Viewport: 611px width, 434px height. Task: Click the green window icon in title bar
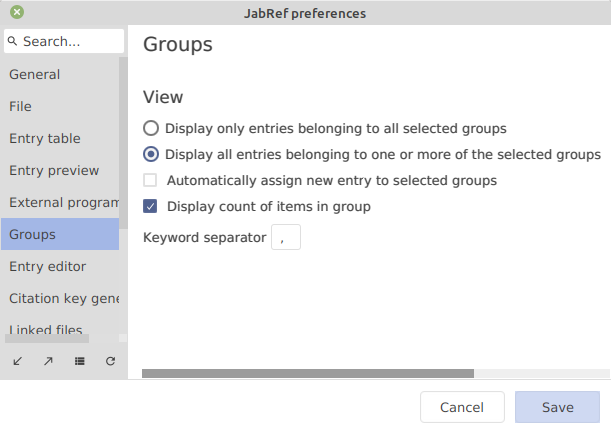coord(17,13)
